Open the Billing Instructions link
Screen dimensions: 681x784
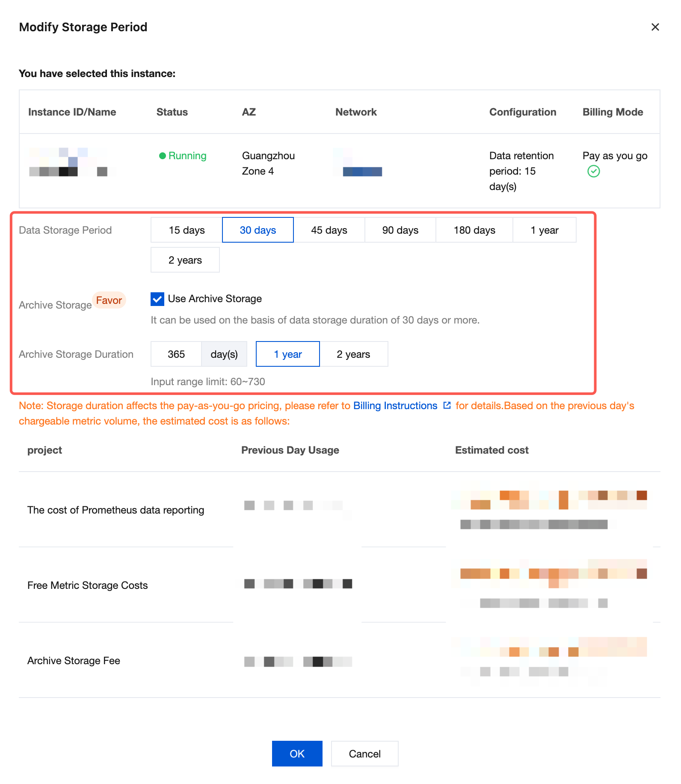pos(395,406)
